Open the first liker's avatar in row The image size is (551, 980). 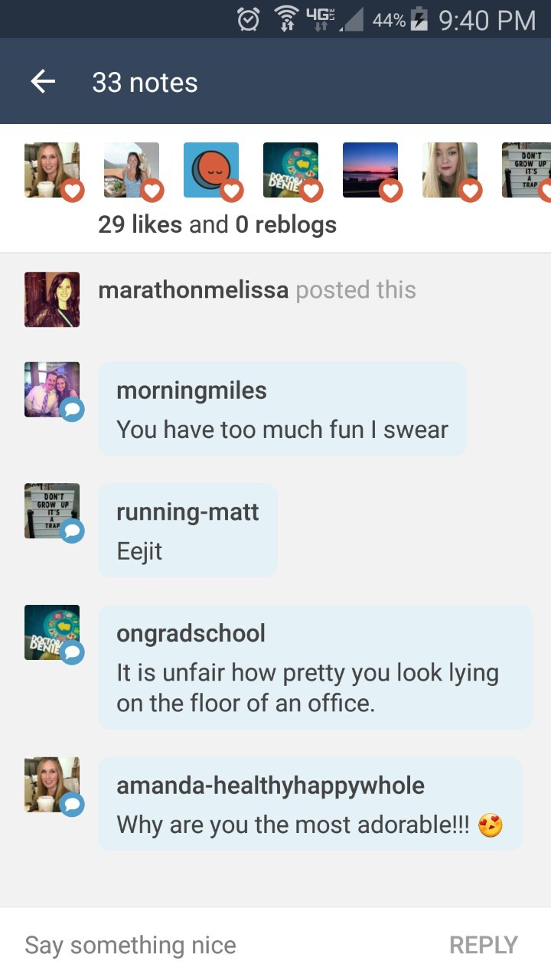click(x=52, y=170)
